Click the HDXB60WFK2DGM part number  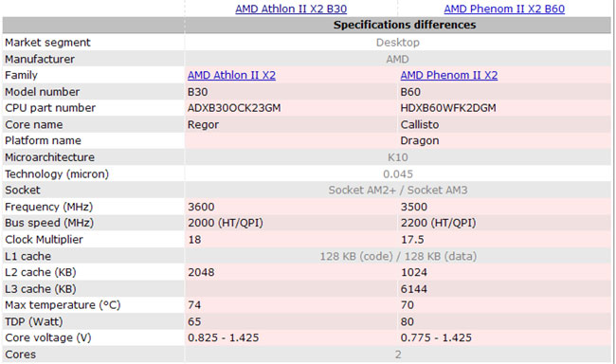coord(448,108)
